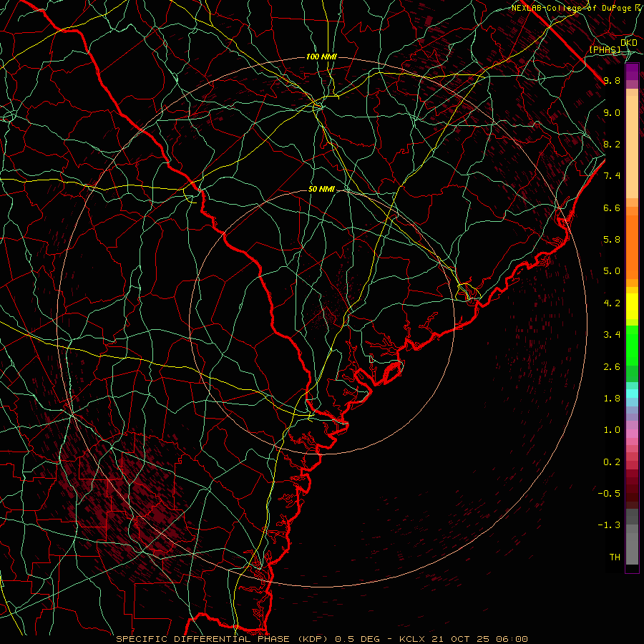Click the 9.0 value on the color scale

[612, 112]
